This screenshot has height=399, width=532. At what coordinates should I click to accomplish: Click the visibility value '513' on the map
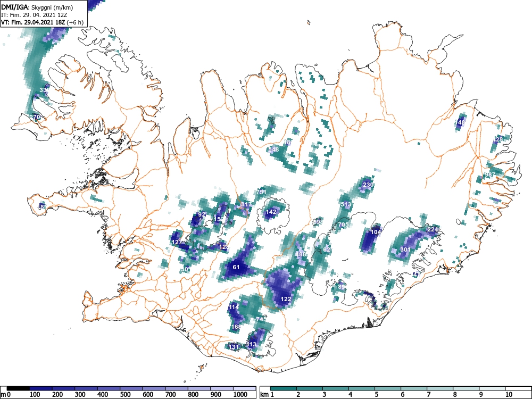point(346,204)
